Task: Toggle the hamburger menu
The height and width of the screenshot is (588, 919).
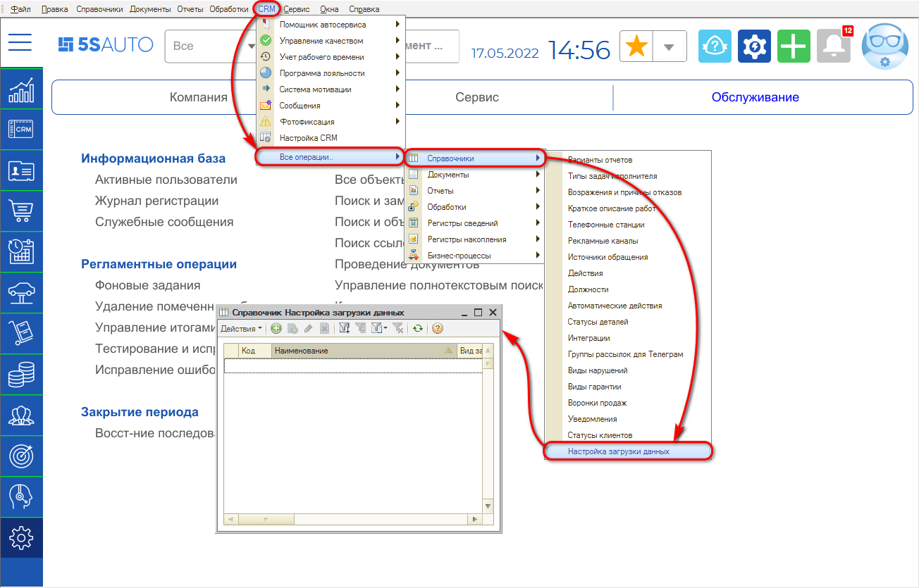Action: [x=20, y=42]
